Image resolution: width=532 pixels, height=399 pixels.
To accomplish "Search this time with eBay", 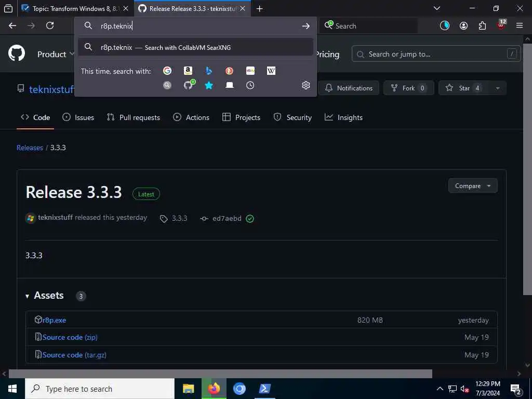I will (250, 71).
